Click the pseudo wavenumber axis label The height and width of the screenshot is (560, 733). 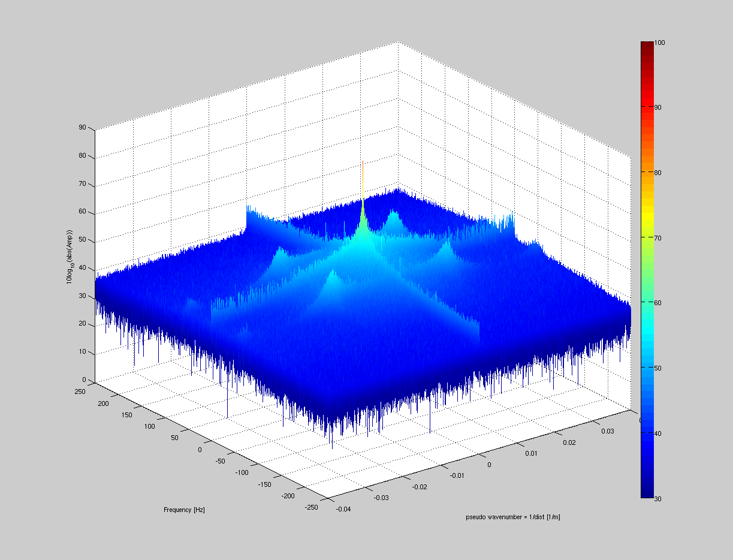(512, 514)
